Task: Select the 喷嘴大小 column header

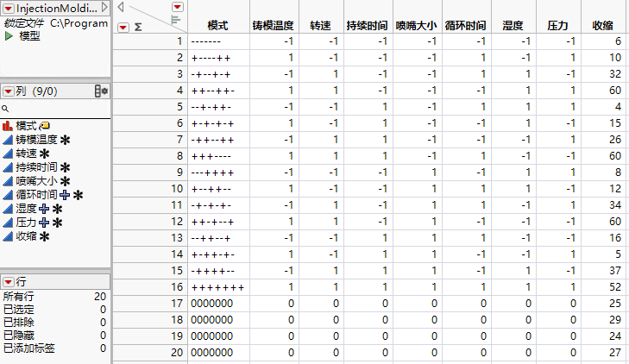Action: click(x=417, y=26)
